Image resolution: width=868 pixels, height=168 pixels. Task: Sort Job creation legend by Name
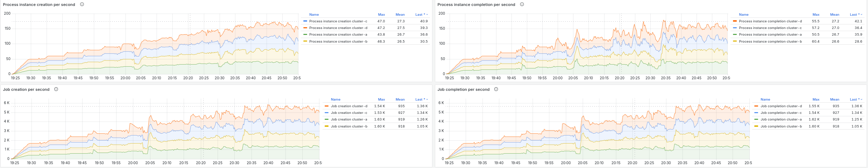click(336, 99)
